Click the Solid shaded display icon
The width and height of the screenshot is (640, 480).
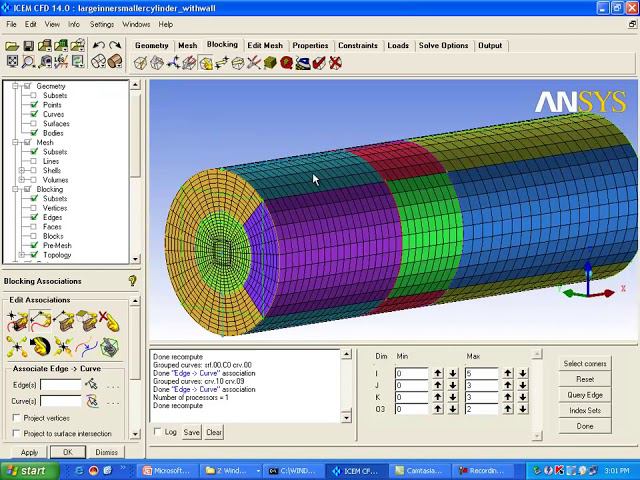pos(115,62)
